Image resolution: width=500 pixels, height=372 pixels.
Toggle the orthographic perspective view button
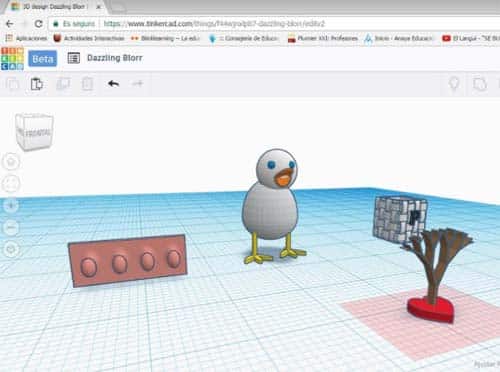11,249
